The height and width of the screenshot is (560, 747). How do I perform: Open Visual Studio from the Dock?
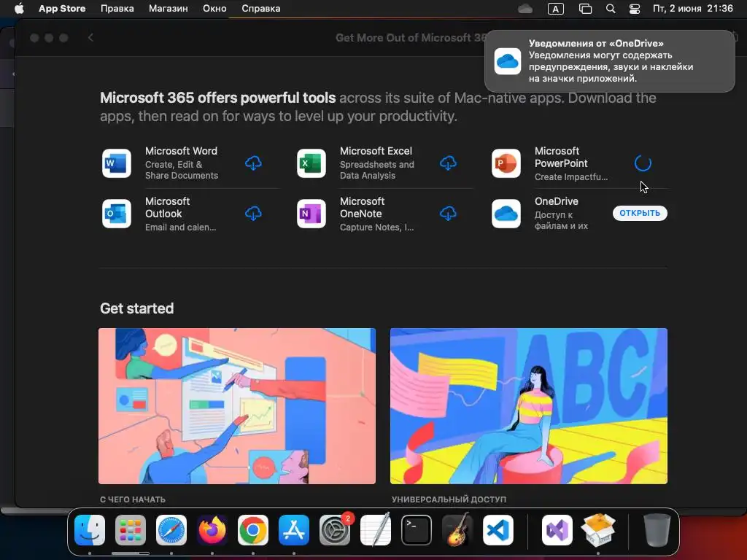tap(557, 530)
